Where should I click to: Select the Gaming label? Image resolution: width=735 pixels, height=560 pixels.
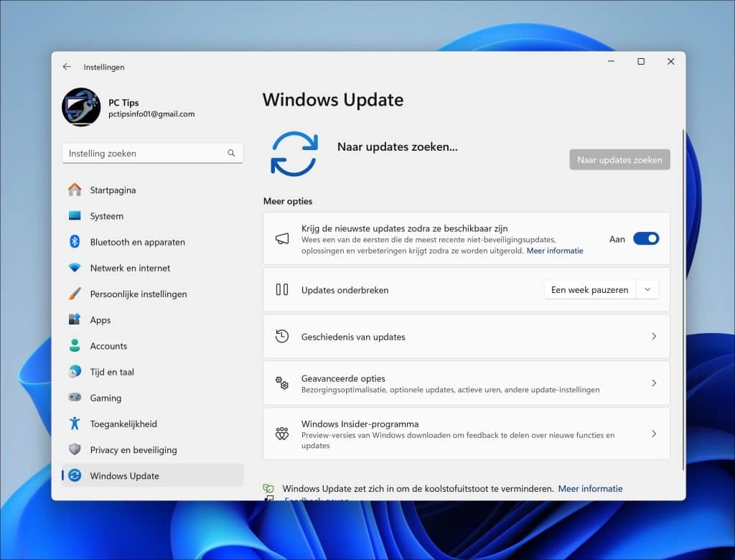pyautogui.click(x=106, y=398)
